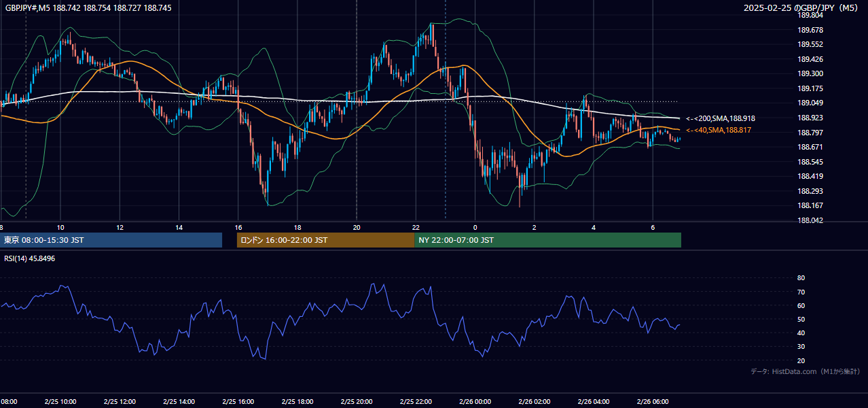Screen dimensions: 868x408
Task: Click the 2/26 00:00 time axis label
Action: [475, 402]
